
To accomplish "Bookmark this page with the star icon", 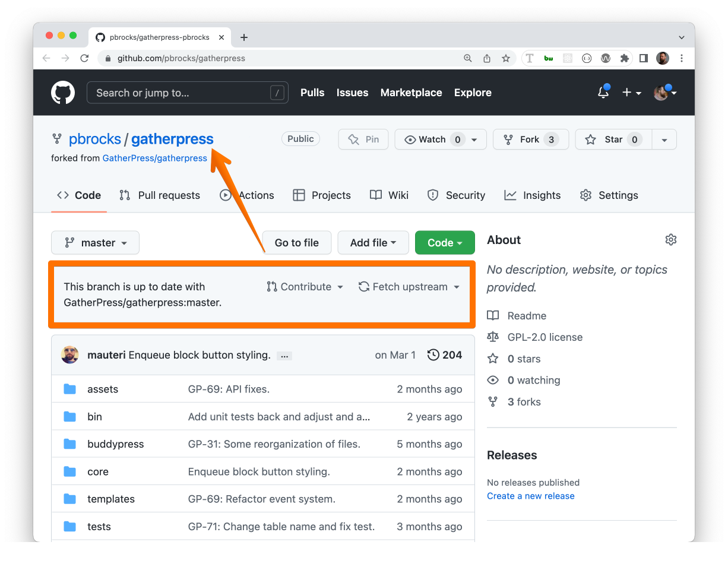I will pyautogui.click(x=506, y=58).
